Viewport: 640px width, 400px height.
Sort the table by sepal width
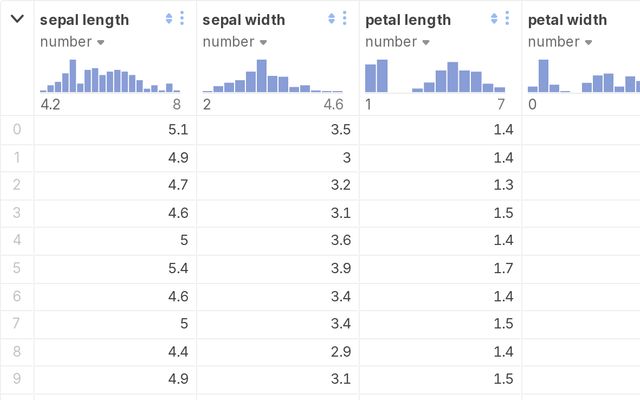[x=332, y=19]
